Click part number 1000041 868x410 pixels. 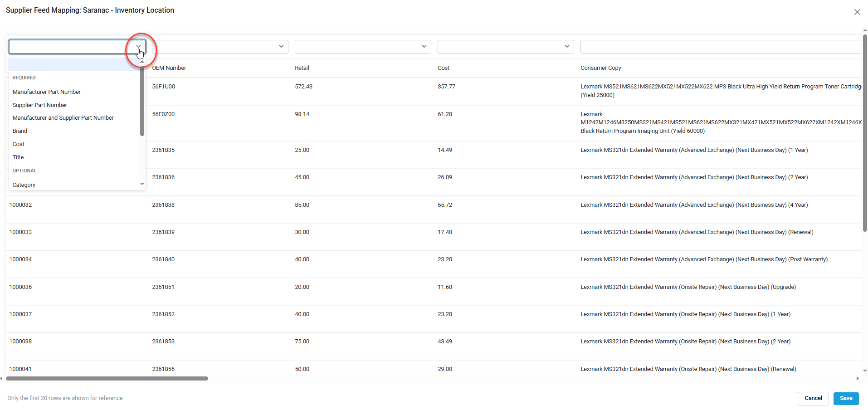click(20, 369)
